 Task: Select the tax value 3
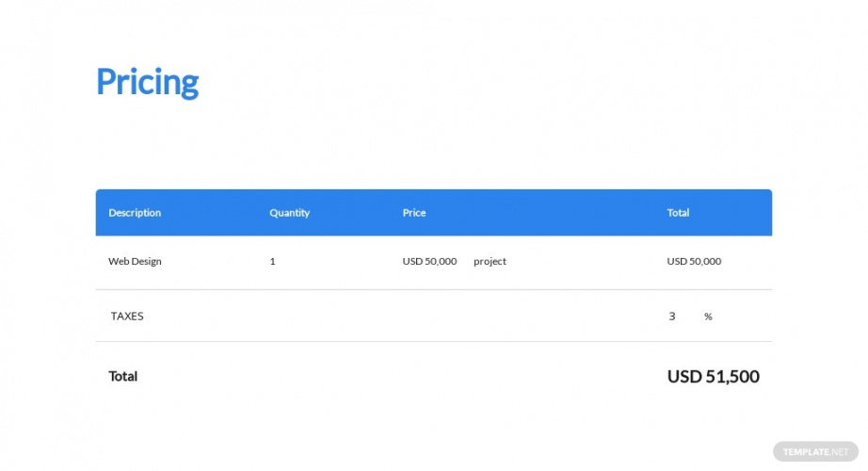[672, 317]
